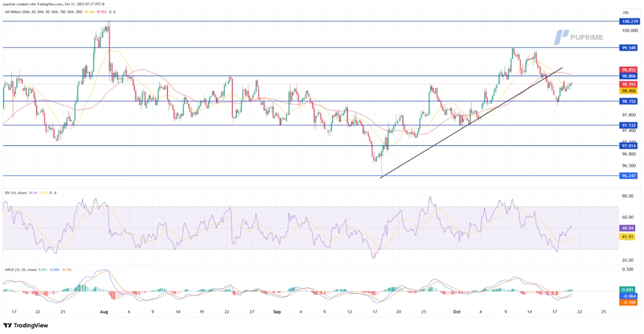
Task: Click the 'Aug' date on time axis
Action: (103, 311)
